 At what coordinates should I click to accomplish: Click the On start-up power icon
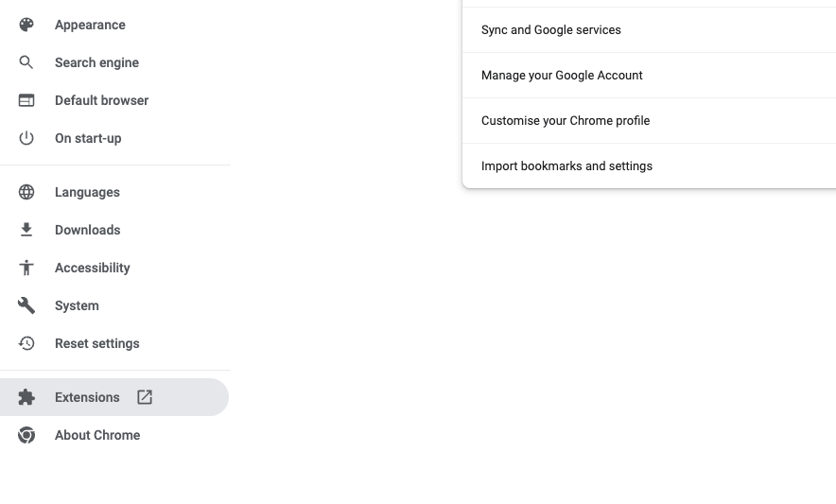26,138
